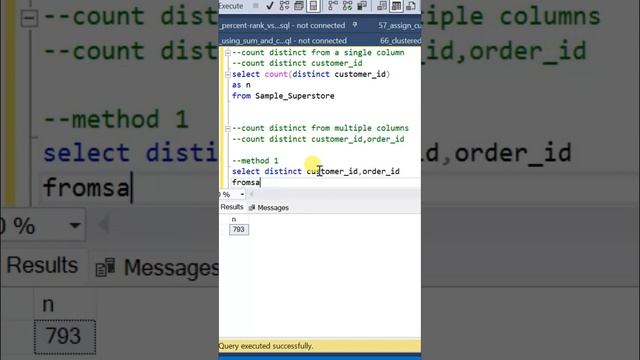Click Messages tab in enlarged background view

click(x=158, y=268)
